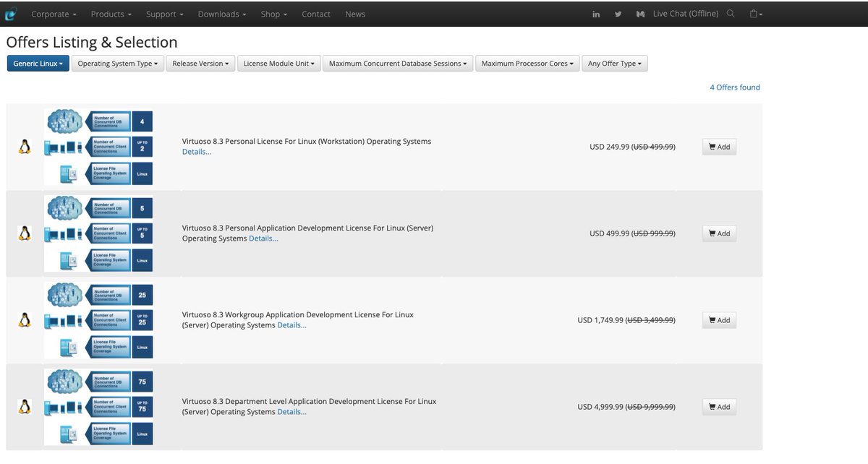868x464 pixels.
Task: Click Linux penguin icon for Workgroup license
Action: pos(25,320)
